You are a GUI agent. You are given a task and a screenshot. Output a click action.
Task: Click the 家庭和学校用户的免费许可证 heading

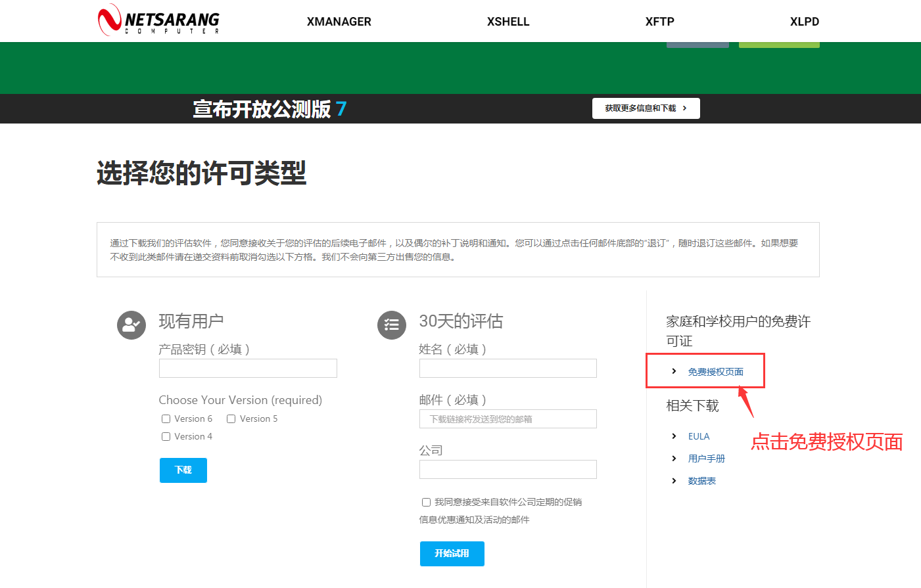(738, 331)
